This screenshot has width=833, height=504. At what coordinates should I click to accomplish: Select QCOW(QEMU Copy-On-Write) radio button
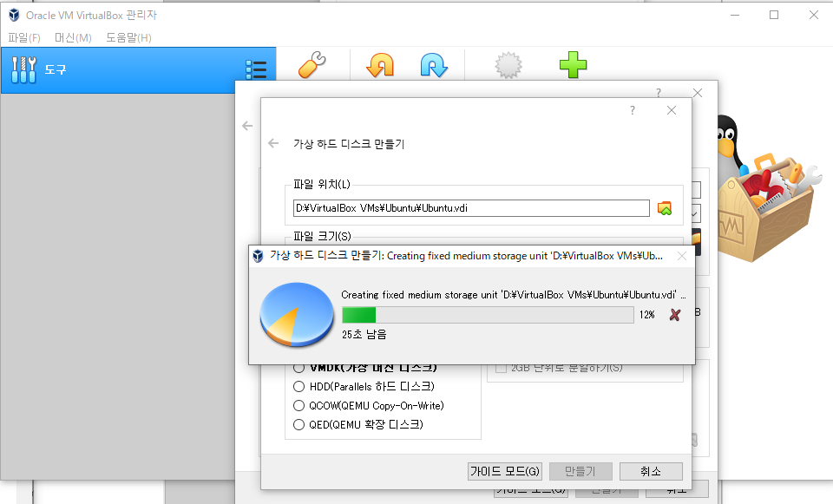coord(299,406)
